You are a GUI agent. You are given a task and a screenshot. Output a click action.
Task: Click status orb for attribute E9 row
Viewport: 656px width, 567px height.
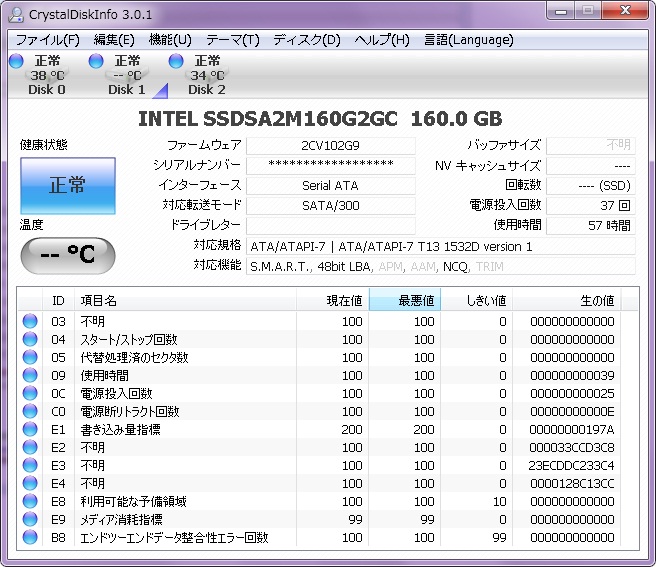coord(30,520)
